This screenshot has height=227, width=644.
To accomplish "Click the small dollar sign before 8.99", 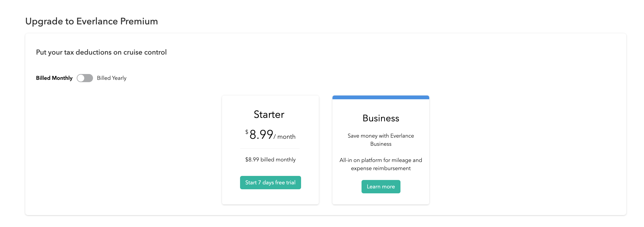I will click(247, 132).
